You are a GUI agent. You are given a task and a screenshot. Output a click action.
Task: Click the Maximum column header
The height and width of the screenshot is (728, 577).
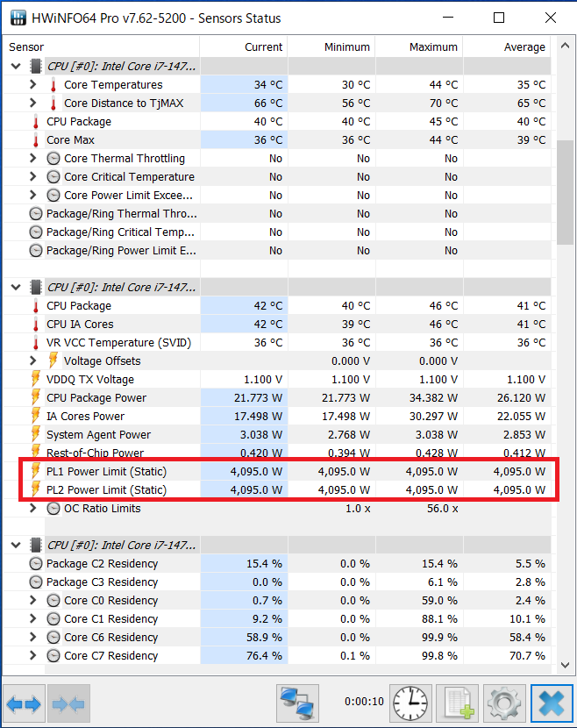pyautogui.click(x=419, y=46)
